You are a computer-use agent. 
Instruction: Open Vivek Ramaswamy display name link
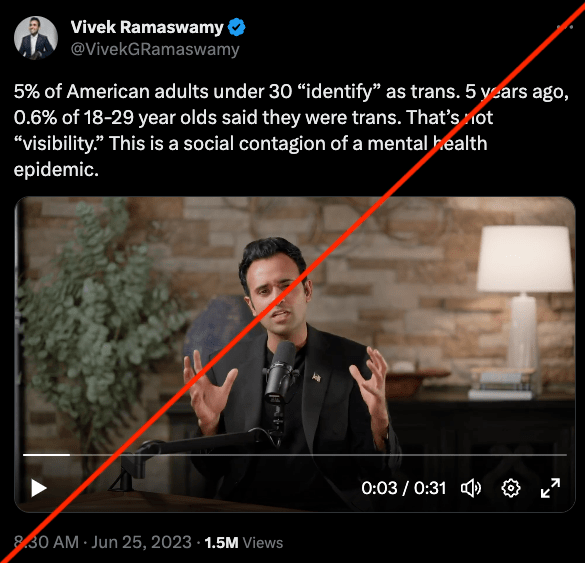click(x=147, y=27)
